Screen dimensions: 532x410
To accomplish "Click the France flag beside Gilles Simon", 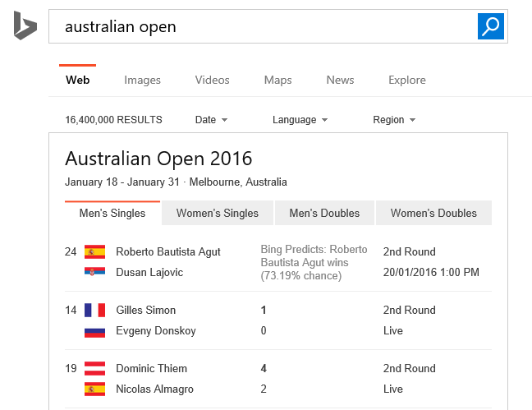I will click(94, 310).
